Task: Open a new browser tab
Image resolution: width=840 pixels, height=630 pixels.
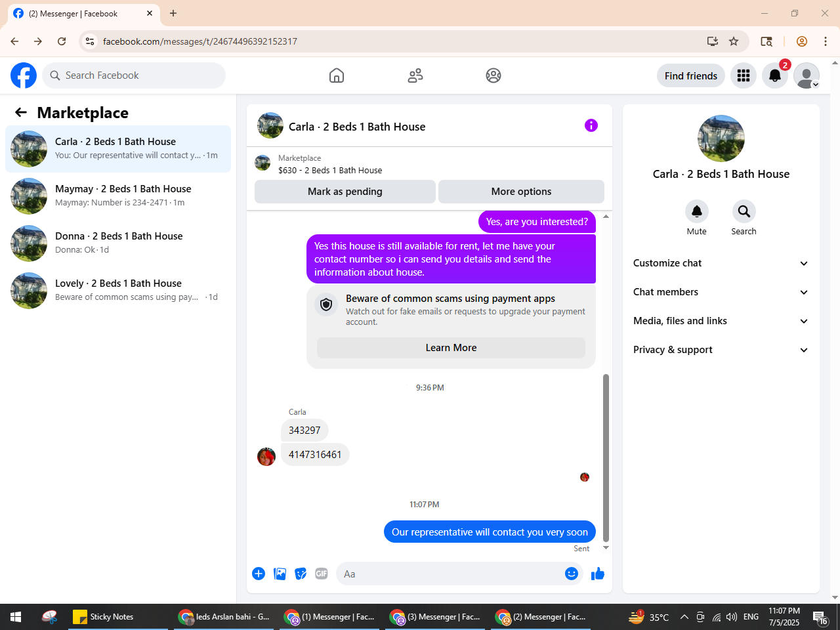Action: 173,13
